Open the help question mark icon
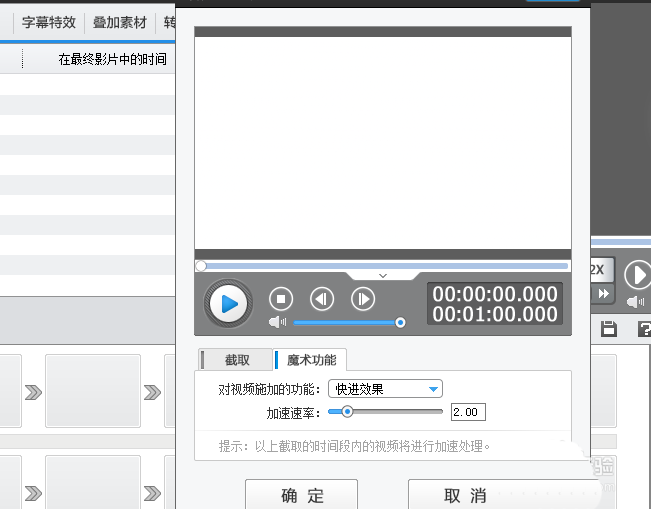Viewport: 651px width, 509px height. pyautogui.click(x=644, y=329)
